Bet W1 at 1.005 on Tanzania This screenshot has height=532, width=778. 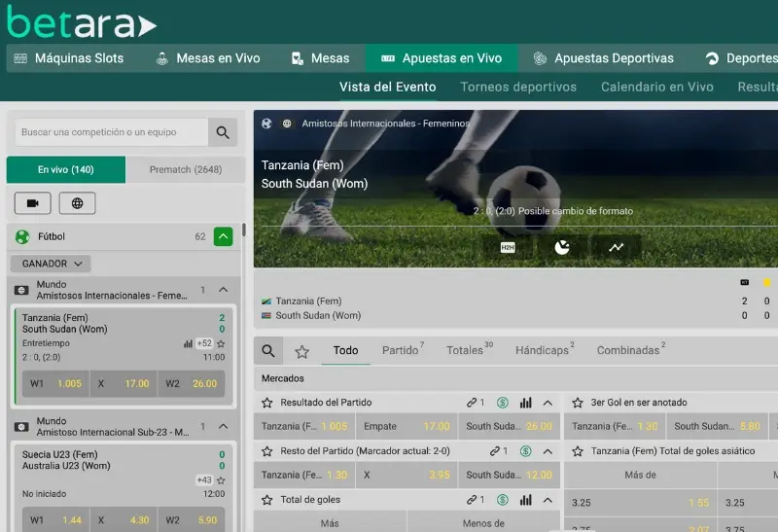pos(55,383)
